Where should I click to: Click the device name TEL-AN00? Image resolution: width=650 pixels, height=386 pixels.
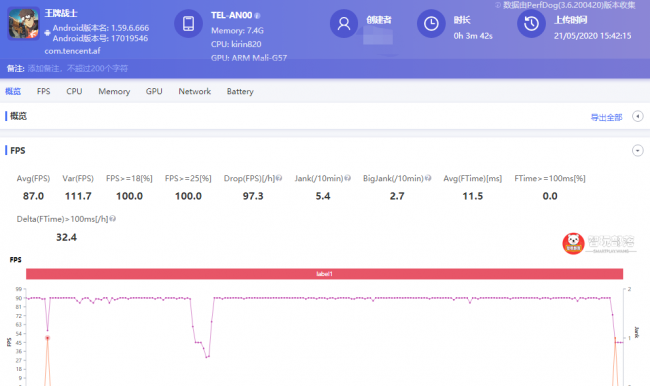point(231,15)
